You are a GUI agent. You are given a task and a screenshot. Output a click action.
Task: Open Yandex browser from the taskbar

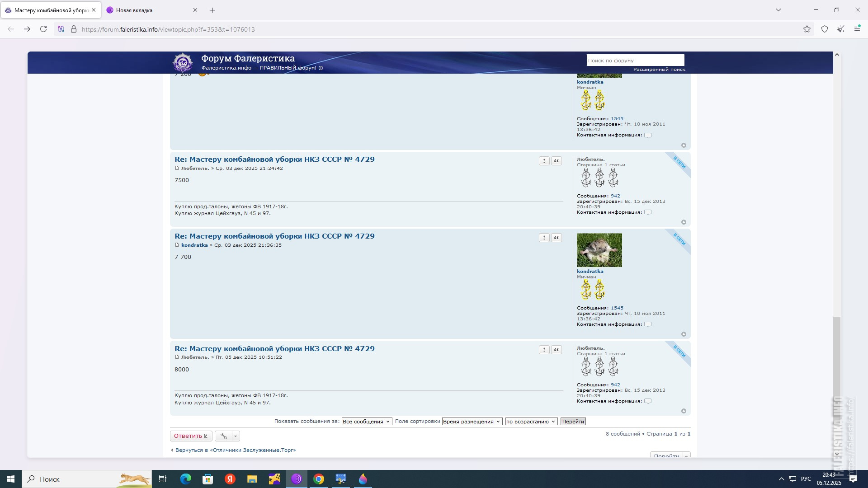tap(230, 479)
